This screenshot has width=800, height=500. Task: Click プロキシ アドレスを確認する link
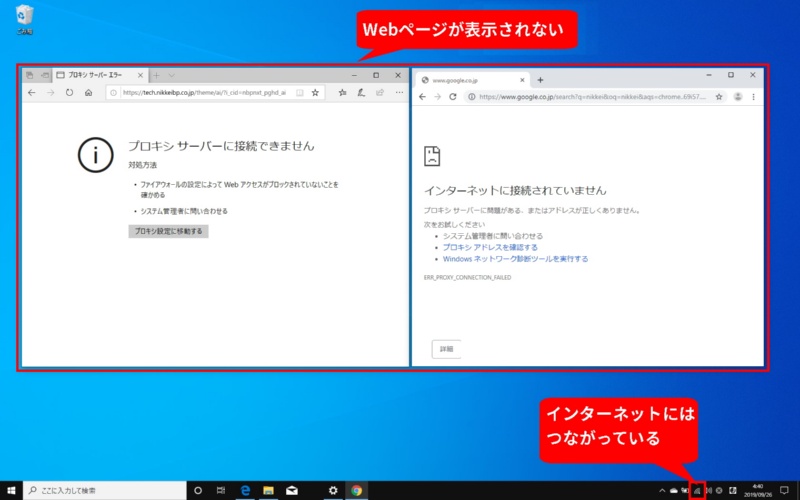pos(490,247)
